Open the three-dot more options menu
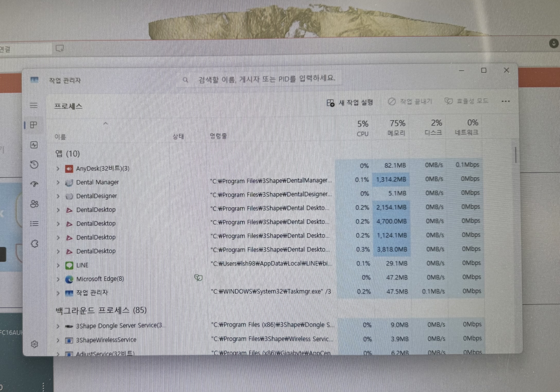560x392 pixels. (x=506, y=101)
